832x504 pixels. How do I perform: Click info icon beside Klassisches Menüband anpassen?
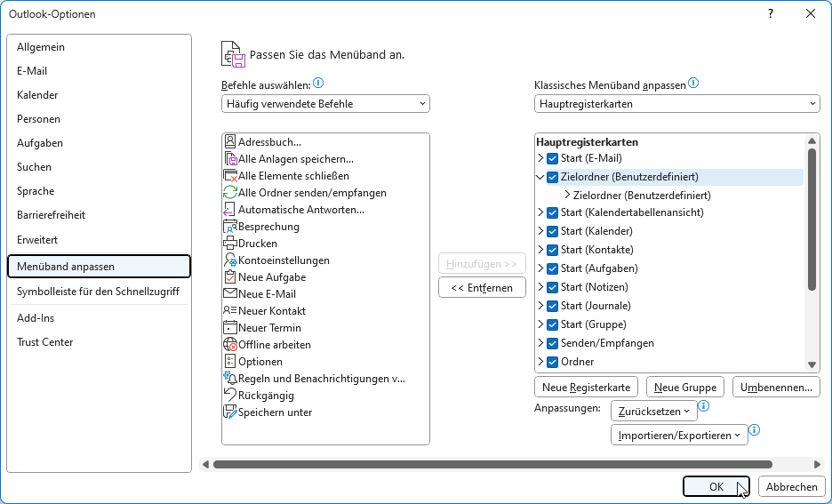coord(693,83)
